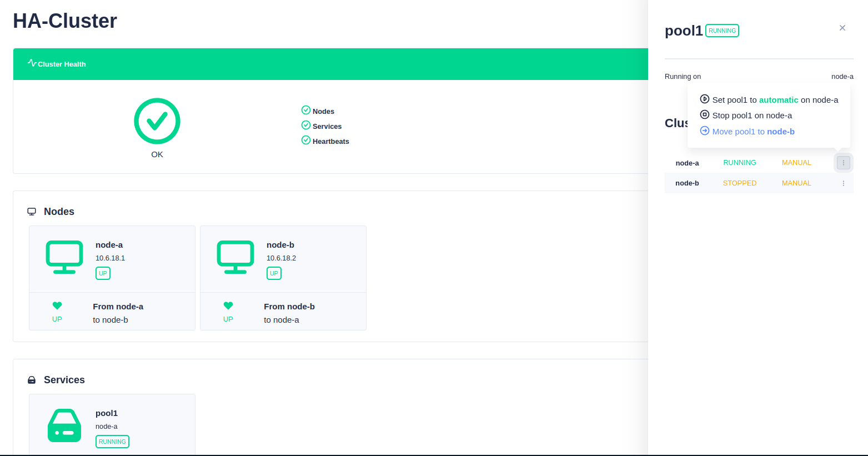The width and height of the screenshot is (868, 456).
Task: Click the Services check status indicator
Action: (306, 126)
